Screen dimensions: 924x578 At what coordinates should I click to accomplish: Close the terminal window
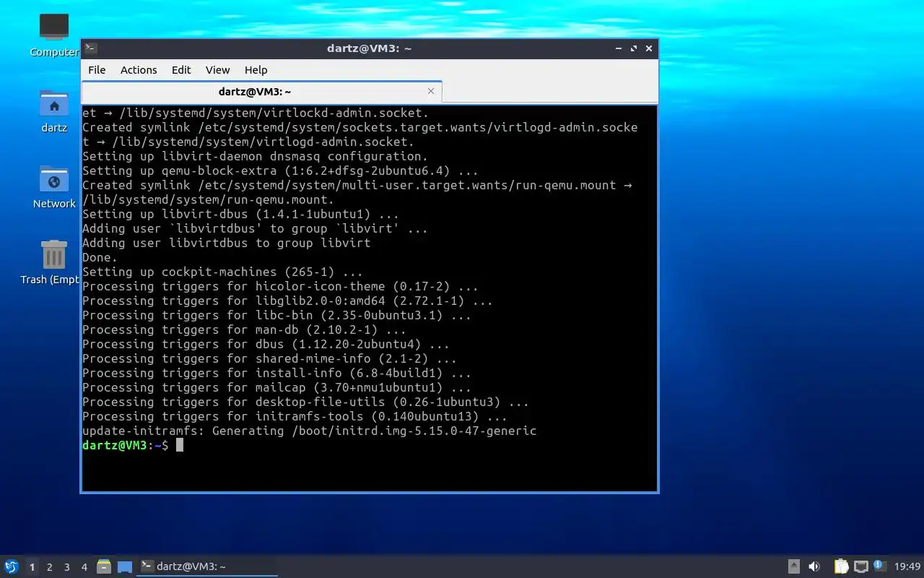649,48
